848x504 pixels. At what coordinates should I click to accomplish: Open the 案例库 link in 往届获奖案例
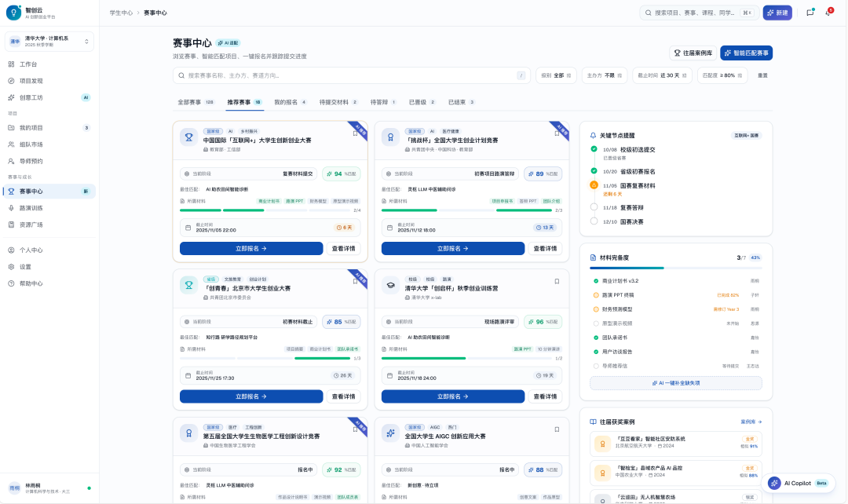coord(751,422)
